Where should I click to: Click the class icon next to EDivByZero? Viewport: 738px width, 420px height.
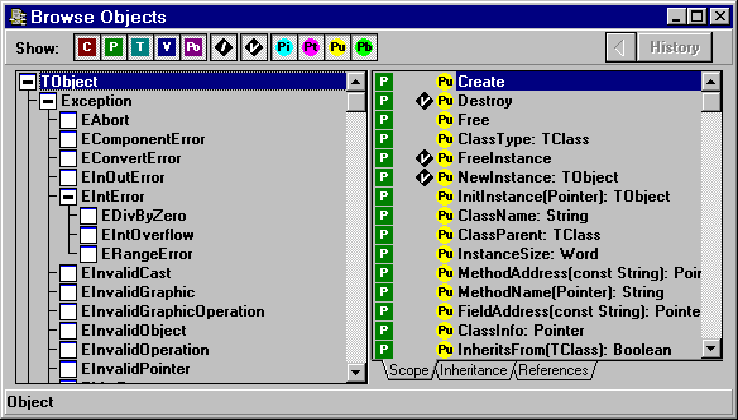(88, 216)
